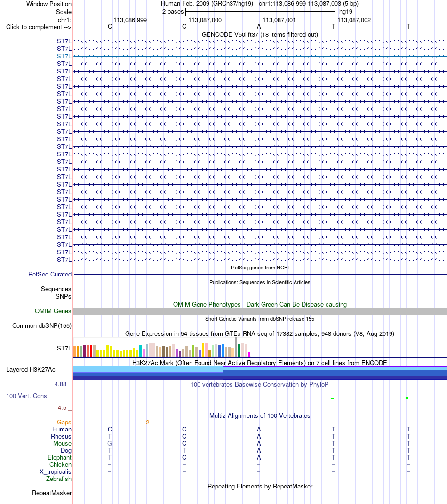447x504 pixels.
Task: Click the 'Sequences' track label
Action: pyautogui.click(x=56, y=289)
